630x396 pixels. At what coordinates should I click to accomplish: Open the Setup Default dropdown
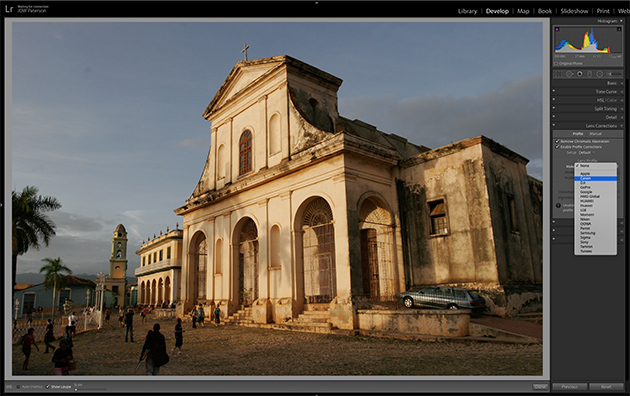click(587, 153)
